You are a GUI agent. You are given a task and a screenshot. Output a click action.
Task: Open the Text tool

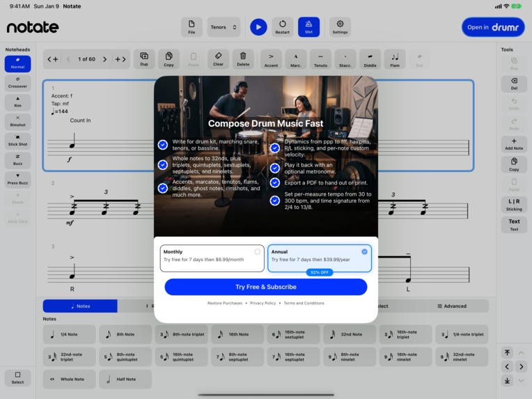pos(514,225)
